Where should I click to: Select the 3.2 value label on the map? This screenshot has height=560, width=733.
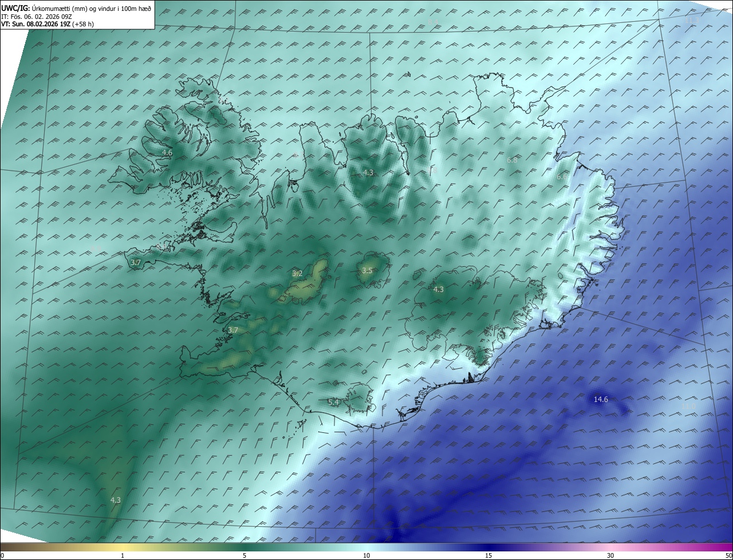297,274
